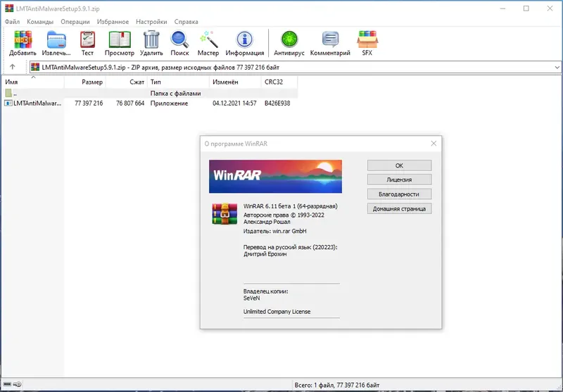
Task: Click the CRC value B426E938
Action: coord(277,103)
